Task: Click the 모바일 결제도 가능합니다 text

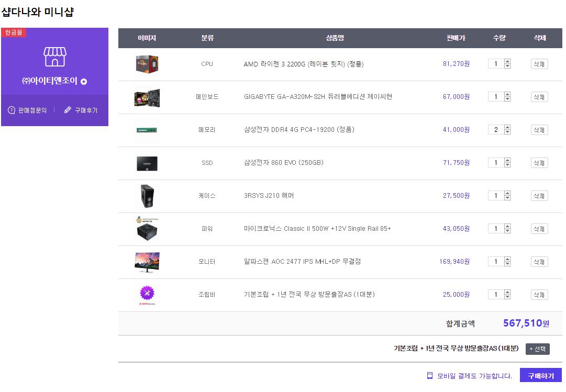Action: [474, 376]
